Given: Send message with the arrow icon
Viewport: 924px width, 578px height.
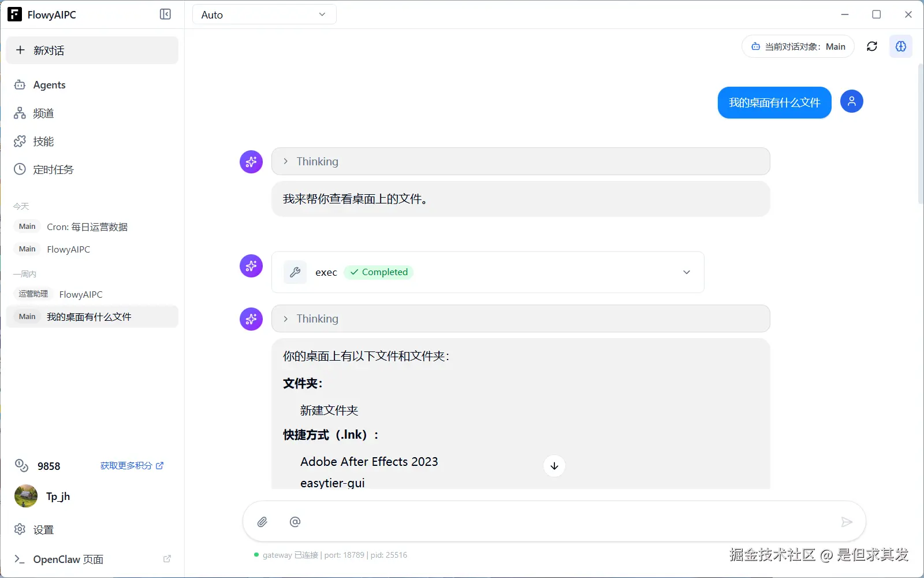Looking at the screenshot, I should coord(847,521).
